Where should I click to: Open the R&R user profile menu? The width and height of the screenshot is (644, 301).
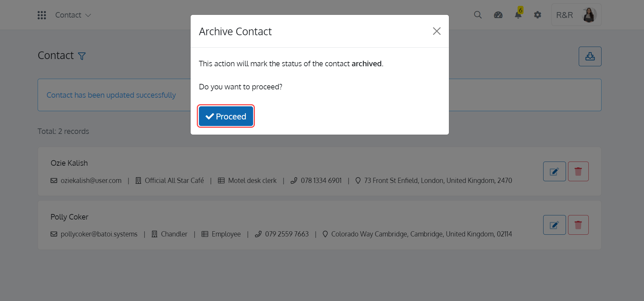576,15
